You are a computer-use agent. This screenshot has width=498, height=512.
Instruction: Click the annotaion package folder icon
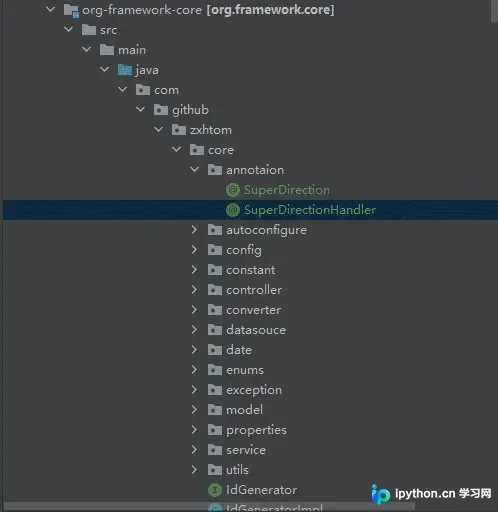215,170
